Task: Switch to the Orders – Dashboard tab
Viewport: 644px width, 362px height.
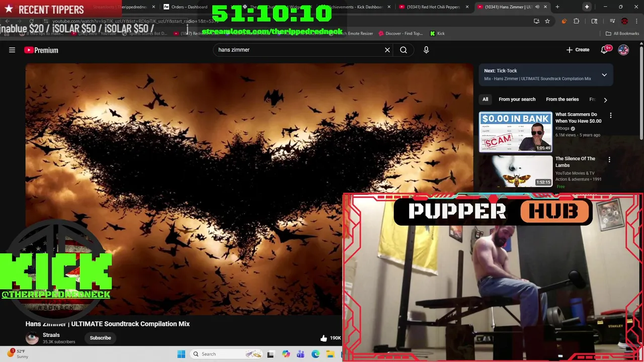Action: point(189,7)
